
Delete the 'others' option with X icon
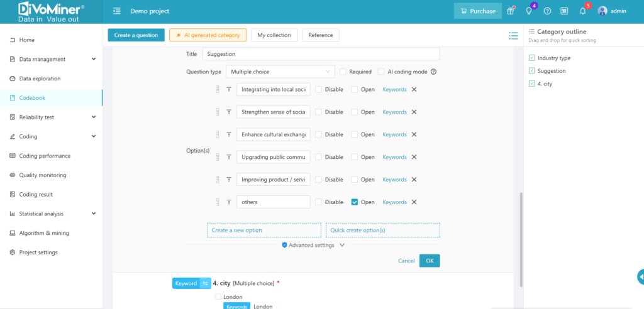pos(414,202)
